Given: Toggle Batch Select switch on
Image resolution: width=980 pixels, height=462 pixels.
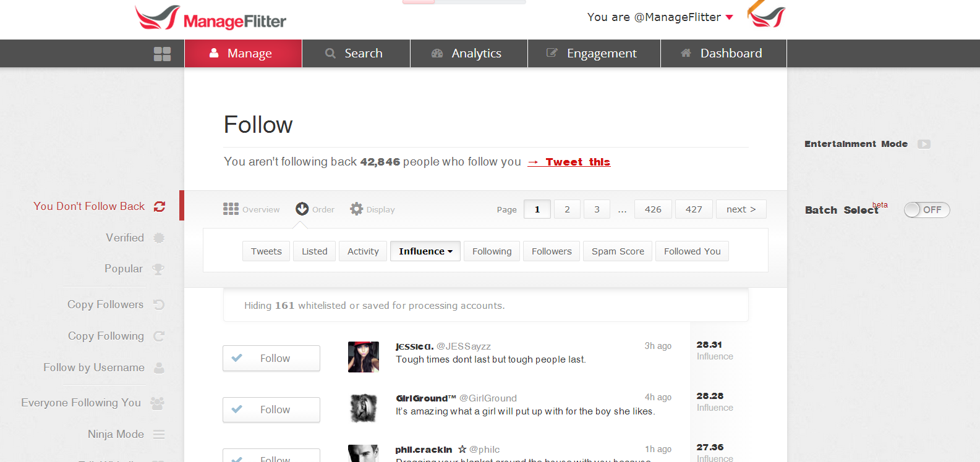Looking at the screenshot, I should coord(927,210).
